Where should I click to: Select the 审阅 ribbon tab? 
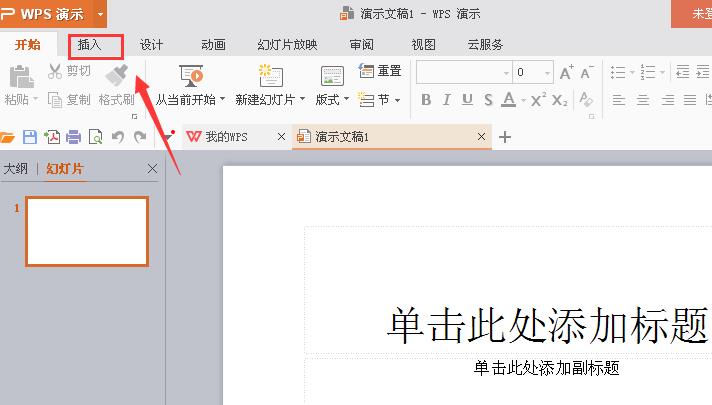pos(361,44)
